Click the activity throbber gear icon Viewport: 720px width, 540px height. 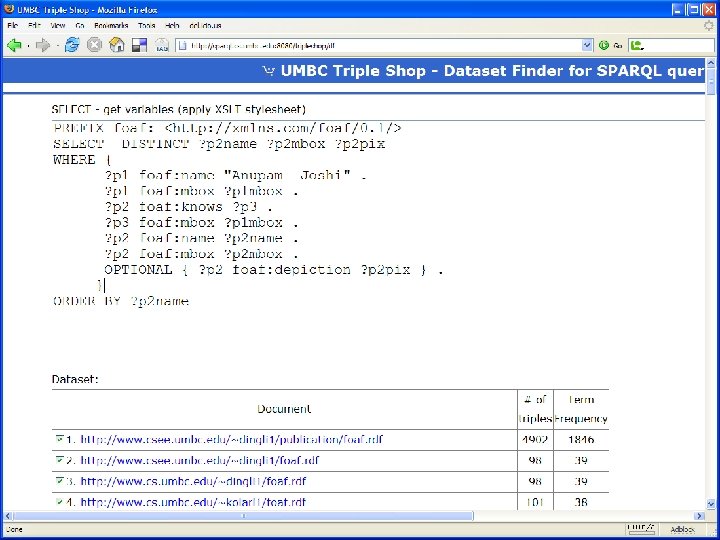(709, 25)
